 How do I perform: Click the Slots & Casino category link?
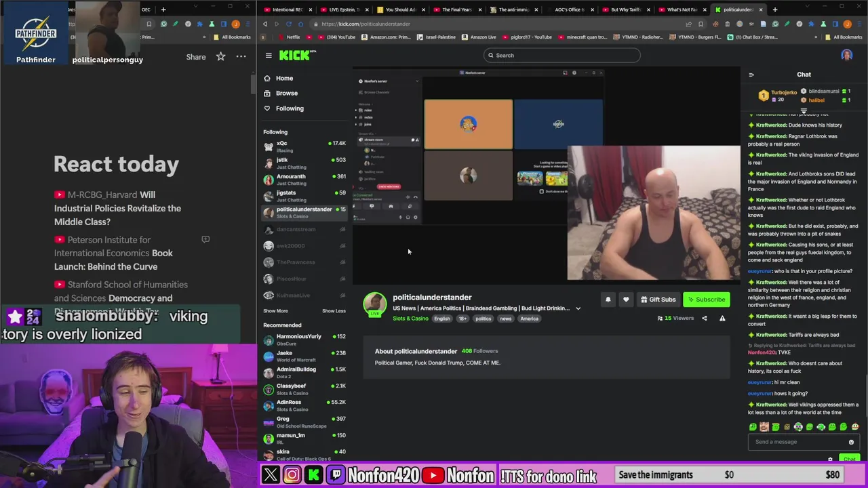pyautogui.click(x=410, y=319)
